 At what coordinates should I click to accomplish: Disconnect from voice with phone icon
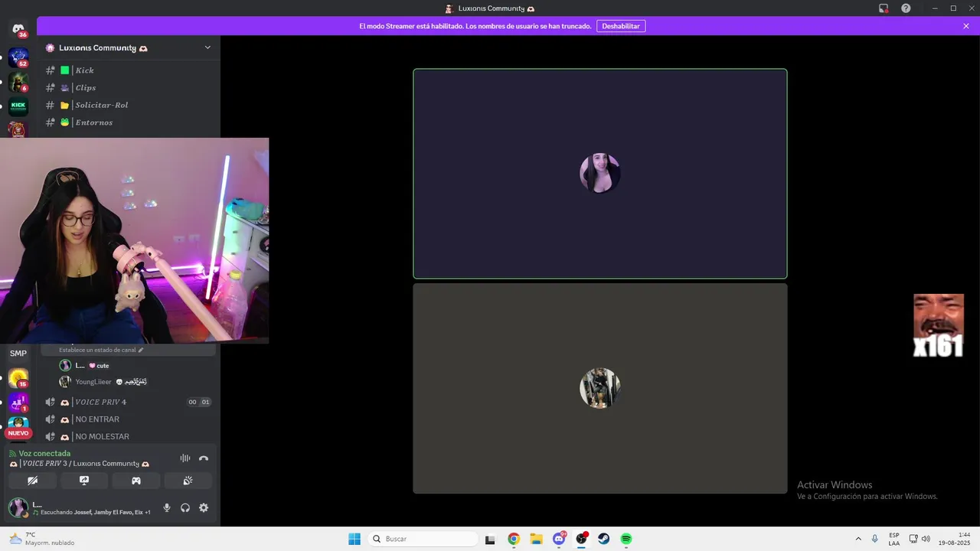(204, 458)
